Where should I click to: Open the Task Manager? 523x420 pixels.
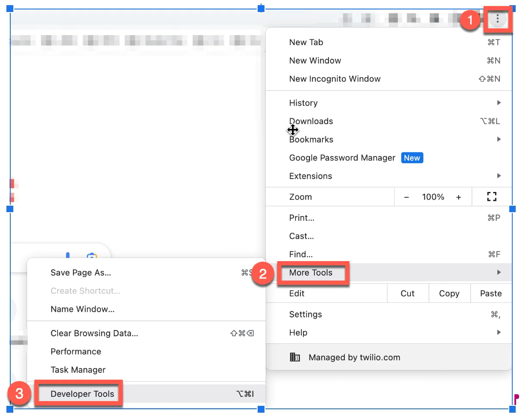pos(78,369)
